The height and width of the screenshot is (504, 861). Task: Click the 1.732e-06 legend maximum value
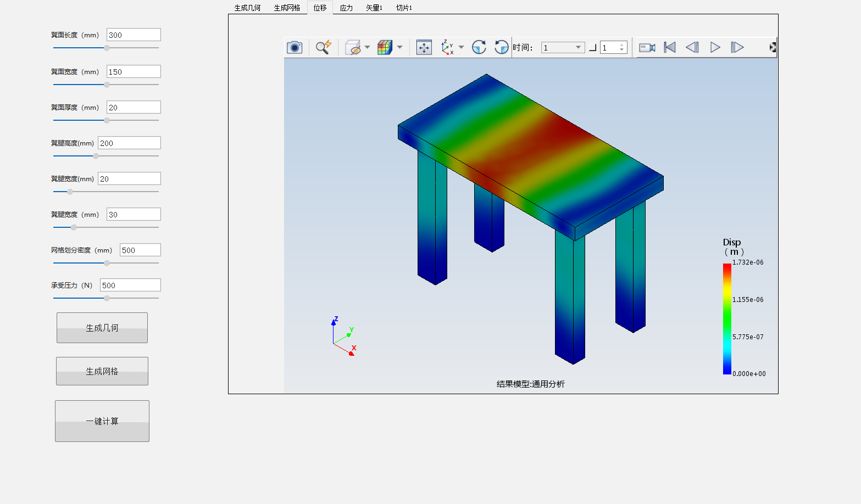click(x=748, y=262)
